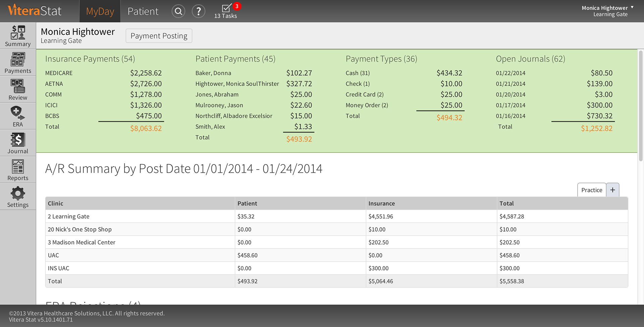The image size is (644, 327).
Task: Click the search magnifier icon
Action: click(x=178, y=11)
